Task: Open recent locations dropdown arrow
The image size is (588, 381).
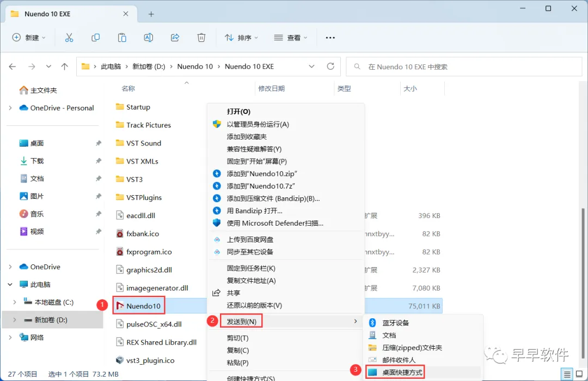Action: click(x=48, y=66)
